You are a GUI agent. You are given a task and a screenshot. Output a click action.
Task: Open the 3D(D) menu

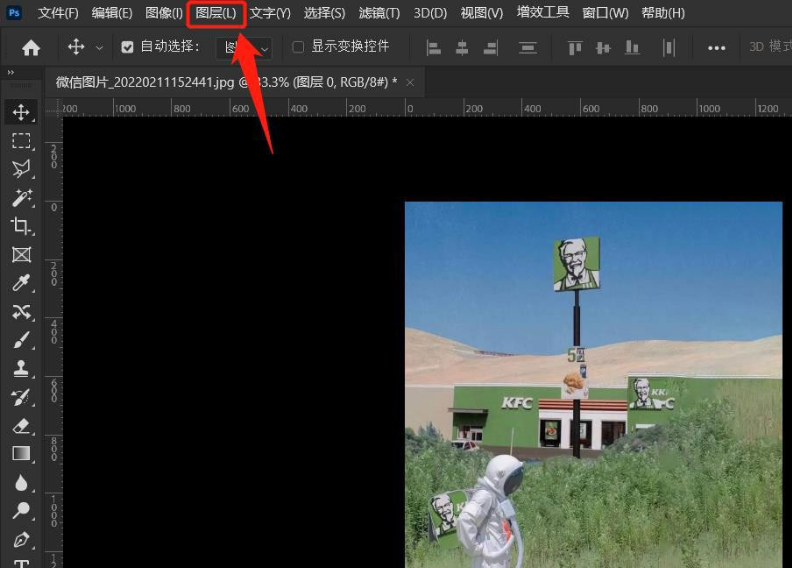point(430,13)
